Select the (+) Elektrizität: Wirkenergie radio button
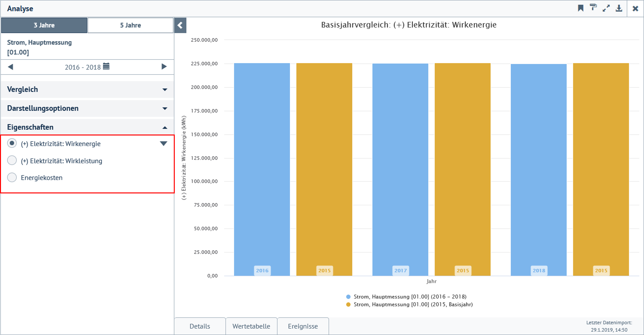 [12, 143]
